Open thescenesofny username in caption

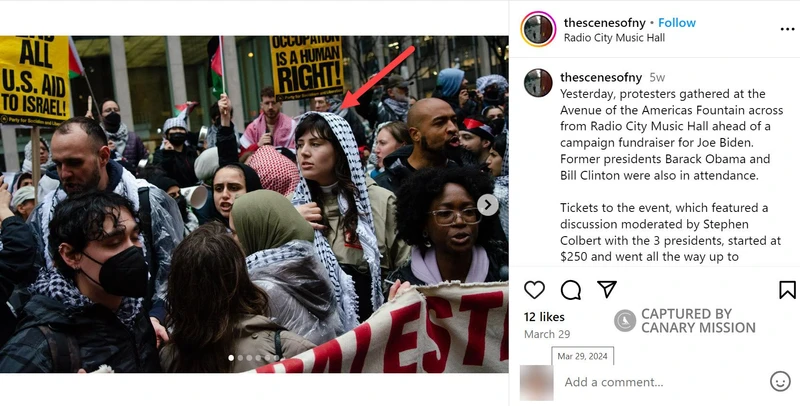[x=601, y=78]
